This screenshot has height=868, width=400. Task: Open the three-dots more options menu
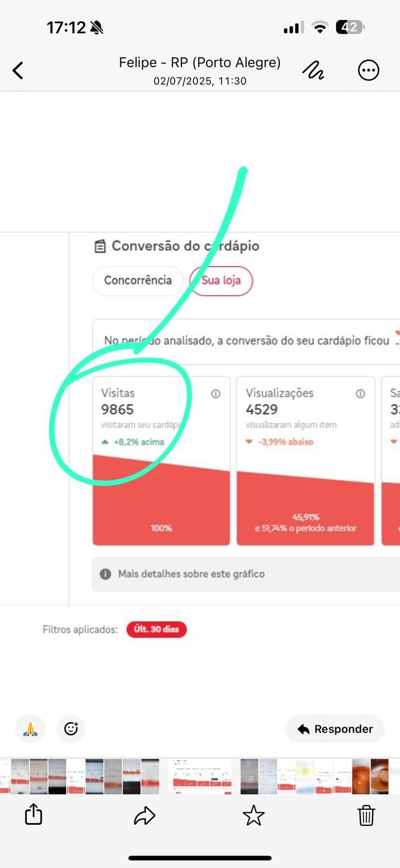click(x=369, y=71)
